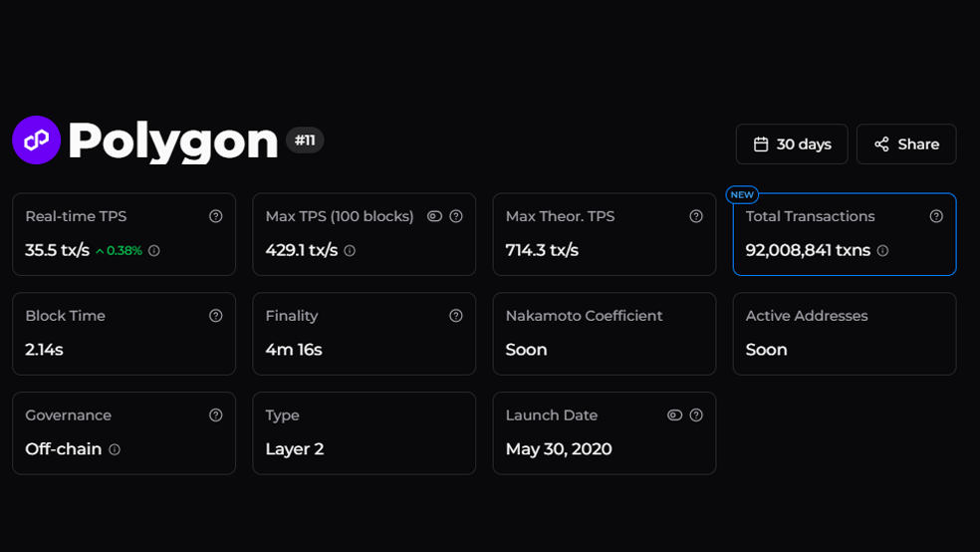
Task: Click info icon beside Off-chain
Action: [115, 449]
